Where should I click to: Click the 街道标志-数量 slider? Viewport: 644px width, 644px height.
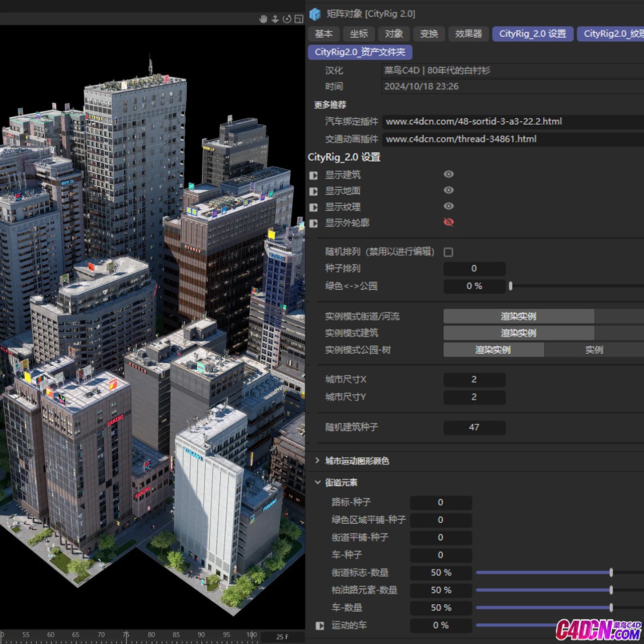[x=560, y=573]
